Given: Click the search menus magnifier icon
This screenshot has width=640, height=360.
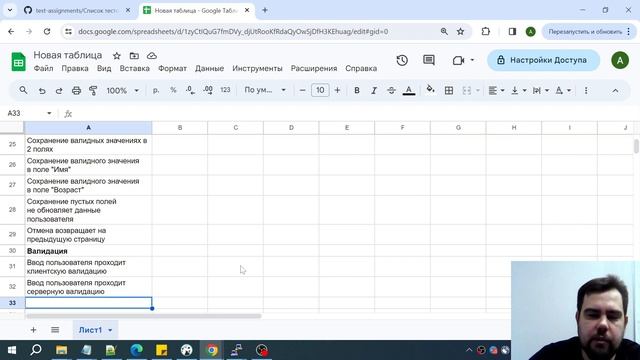Looking at the screenshot, I should [x=23, y=90].
